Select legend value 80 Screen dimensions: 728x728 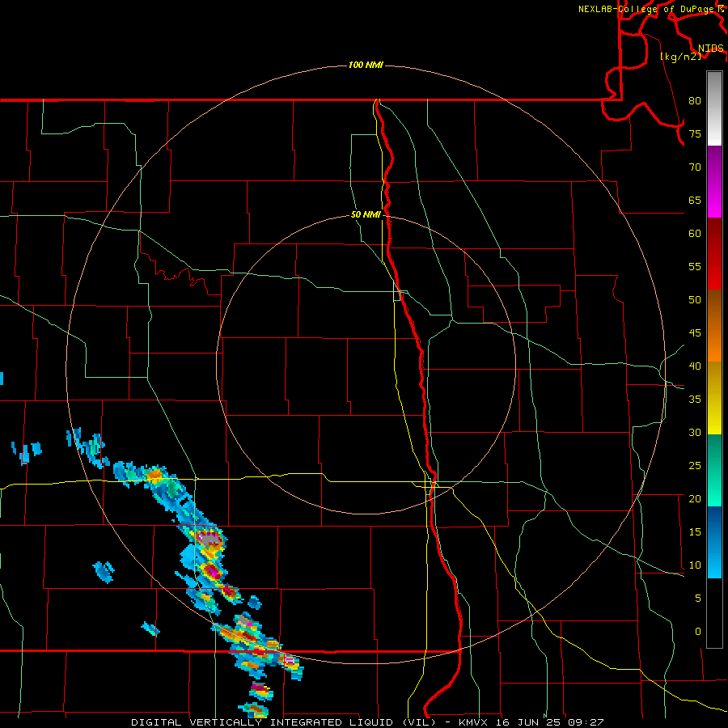(x=695, y=101)
